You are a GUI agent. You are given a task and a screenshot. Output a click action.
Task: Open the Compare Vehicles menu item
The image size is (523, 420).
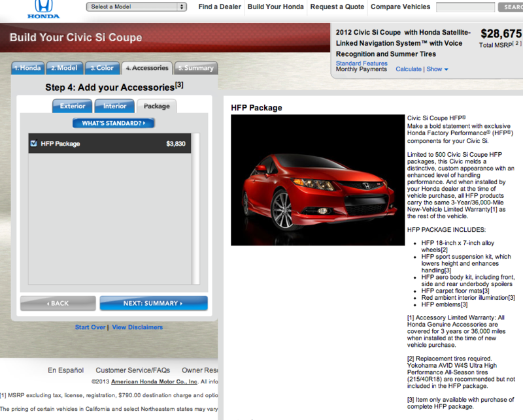point(400,7)
